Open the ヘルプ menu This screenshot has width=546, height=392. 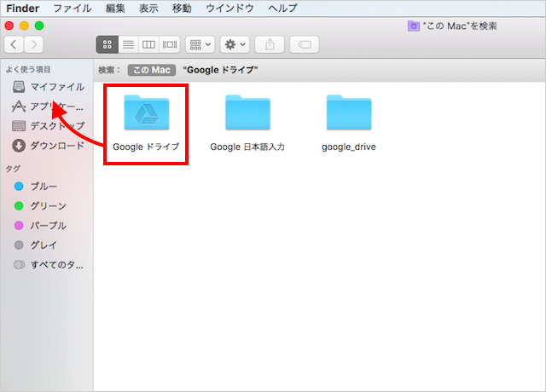(x=282, y=8)
